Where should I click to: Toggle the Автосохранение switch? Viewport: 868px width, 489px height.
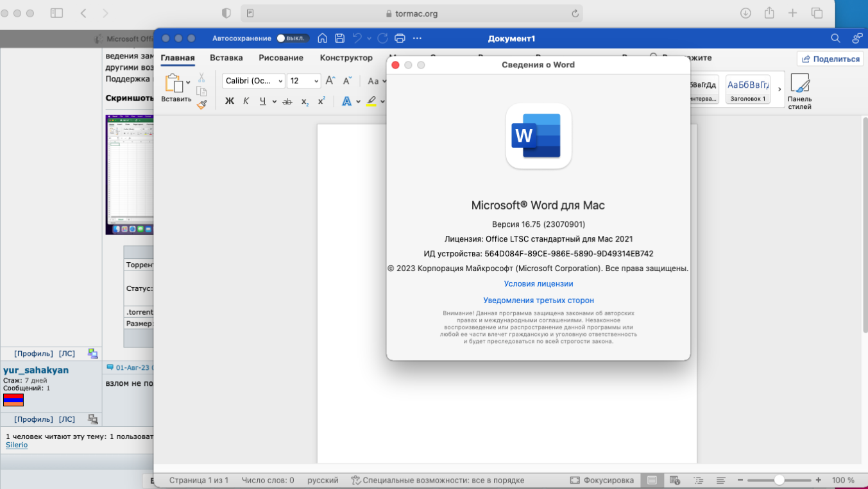293,38
